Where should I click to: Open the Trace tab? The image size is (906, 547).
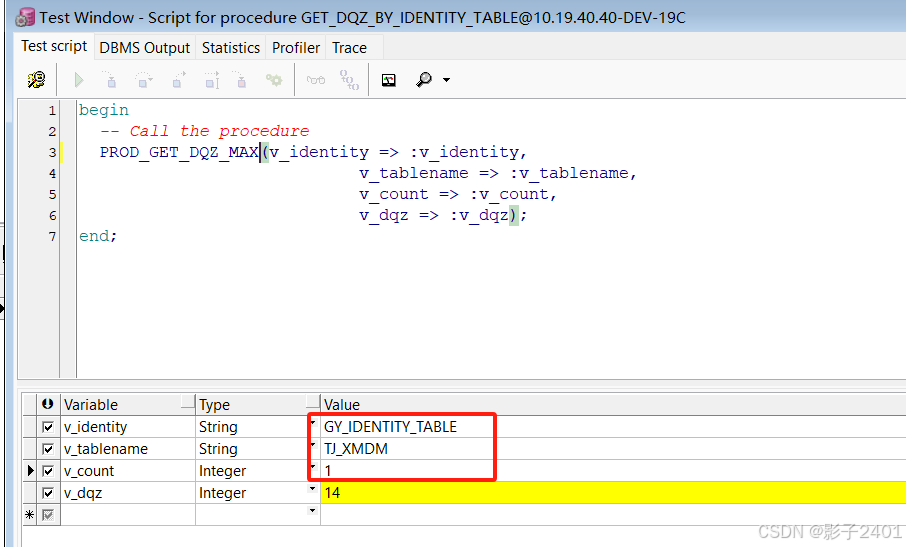(349, 48)
